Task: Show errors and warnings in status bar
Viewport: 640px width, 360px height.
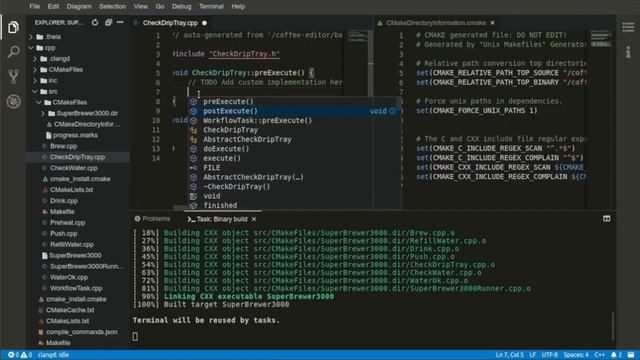Action: pyautogui.click(x=20, y=355)
